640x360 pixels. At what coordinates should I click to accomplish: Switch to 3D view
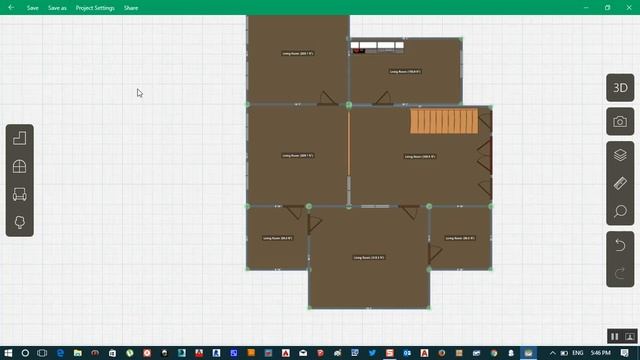[620, 88]
